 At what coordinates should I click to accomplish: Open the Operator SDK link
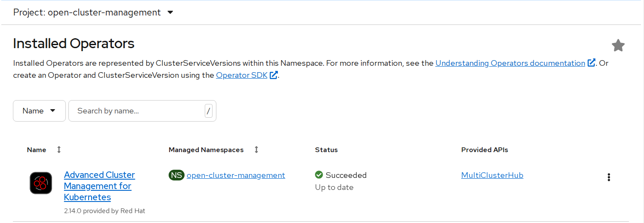[x=241, y=76]
